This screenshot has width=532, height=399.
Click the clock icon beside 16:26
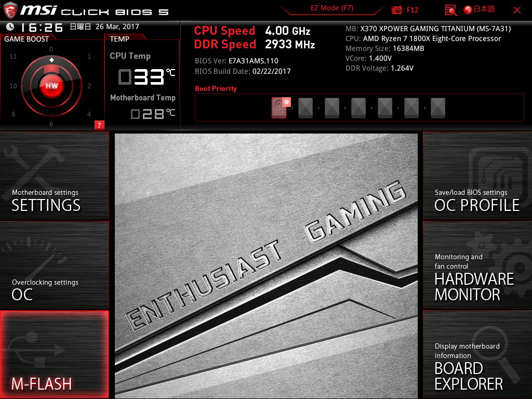pos(10,26)
